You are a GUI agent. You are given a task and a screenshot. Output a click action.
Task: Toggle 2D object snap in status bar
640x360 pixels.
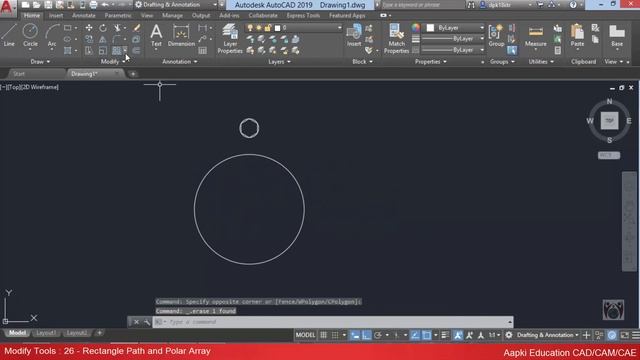(427, 335)
